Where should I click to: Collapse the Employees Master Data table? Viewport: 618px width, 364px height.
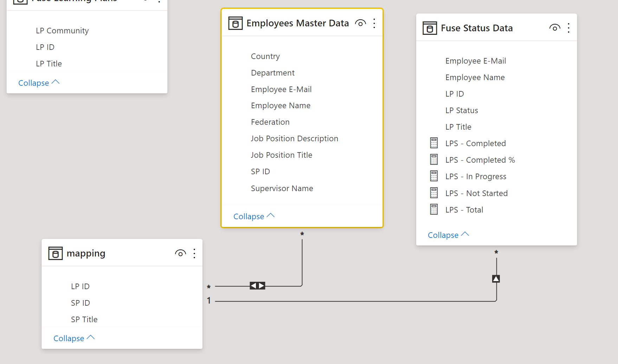(254, 216)
